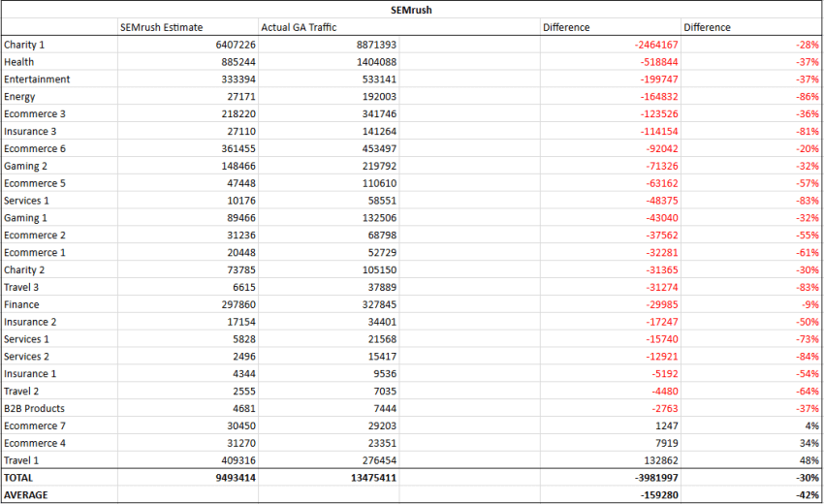Viewport: 824px width, 504px height.
Task: Select the 58551 traffic value
Action: [x=329, y=201]
